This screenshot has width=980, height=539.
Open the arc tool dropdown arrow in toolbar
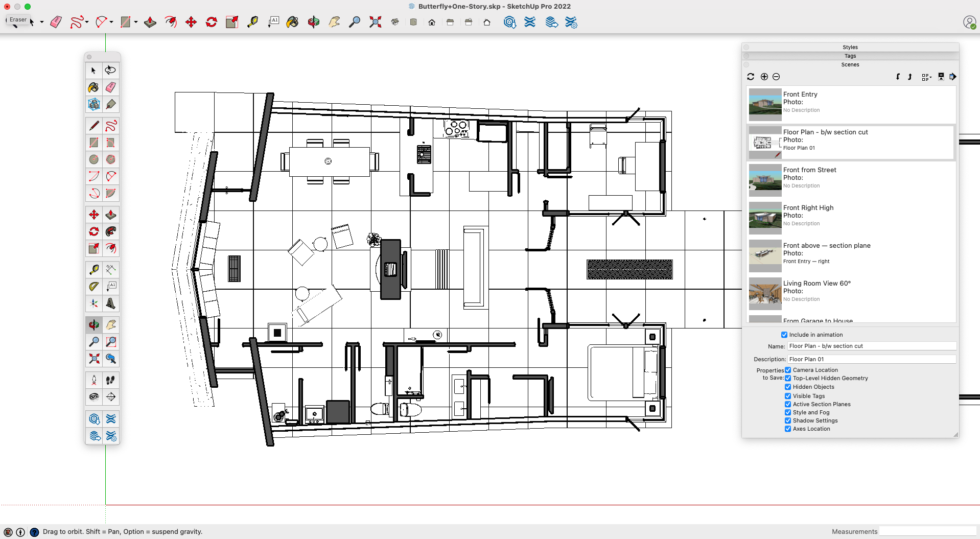click(111, 22)
